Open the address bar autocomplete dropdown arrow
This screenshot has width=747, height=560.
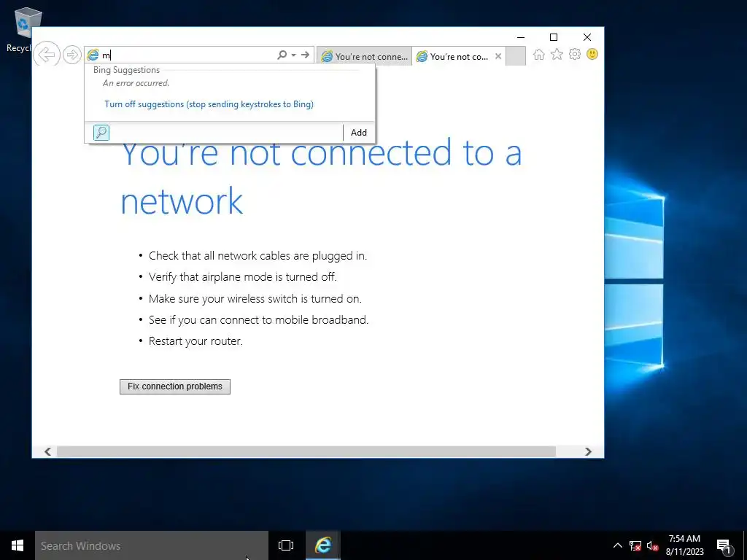click(x=293, y=55)
